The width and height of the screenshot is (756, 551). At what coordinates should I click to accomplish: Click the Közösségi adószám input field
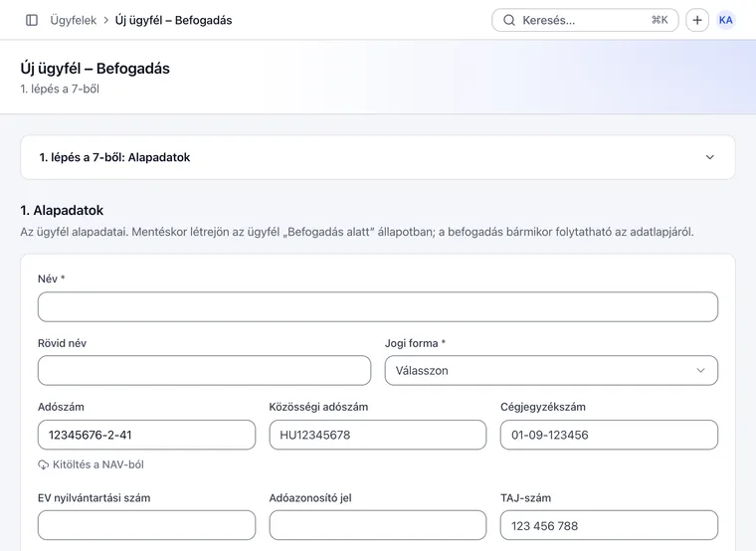pos(378,435)
